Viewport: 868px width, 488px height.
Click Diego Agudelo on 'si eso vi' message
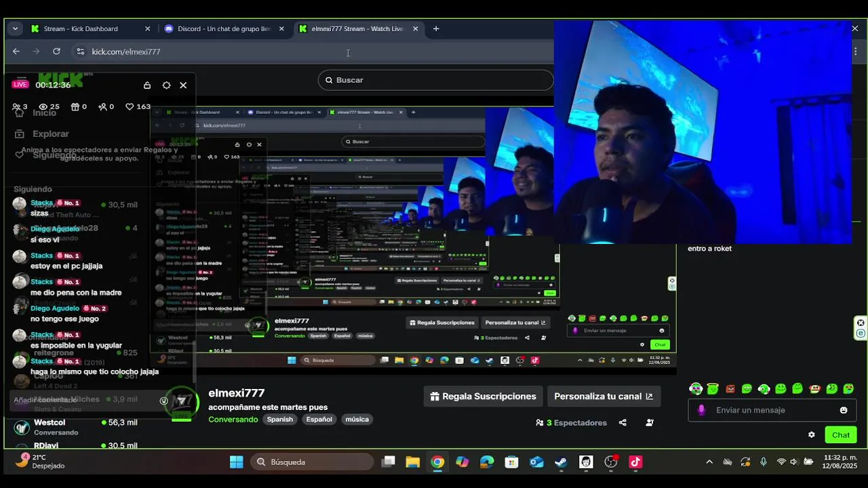tap(55, 229)
